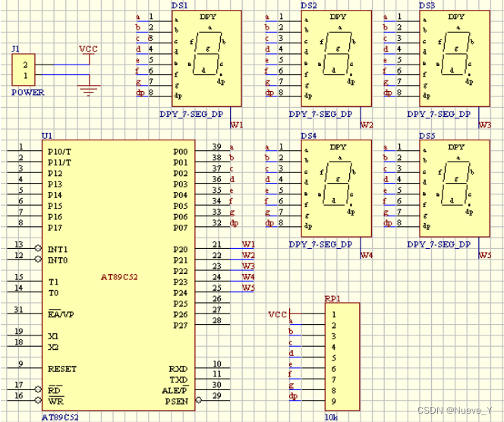Click the W3 net label below DS3
The height and width of the screenshot is (422, 504).
click(x=485, y=125)
